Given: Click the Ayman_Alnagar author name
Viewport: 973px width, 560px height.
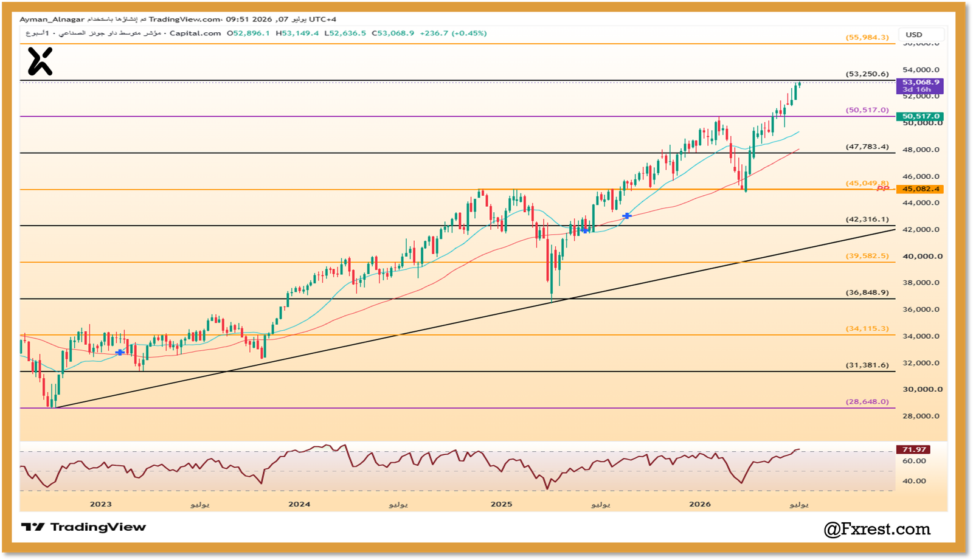Looking at the screenshot, I should click(52, 19).
